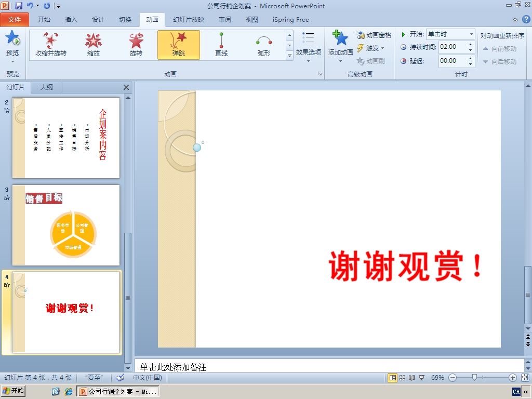The image size is (532, 399).
Task: Click the spell check icon in status bar
Action: click(x=120, y=378)
